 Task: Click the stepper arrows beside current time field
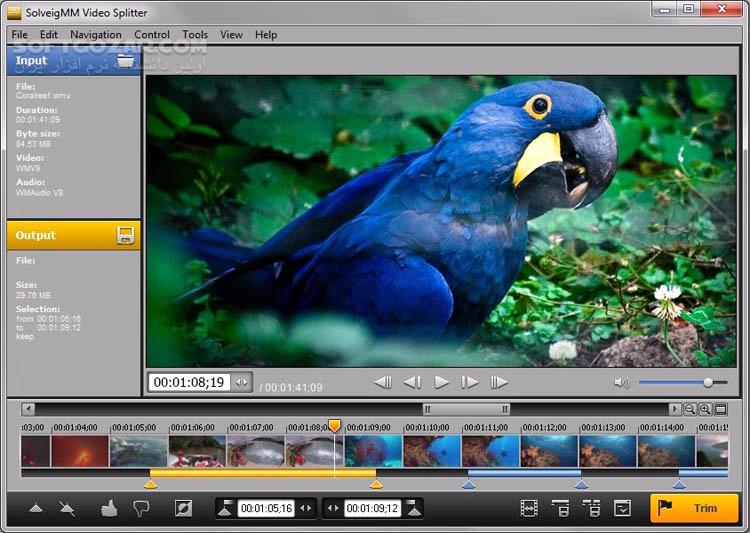click(242, 382)
